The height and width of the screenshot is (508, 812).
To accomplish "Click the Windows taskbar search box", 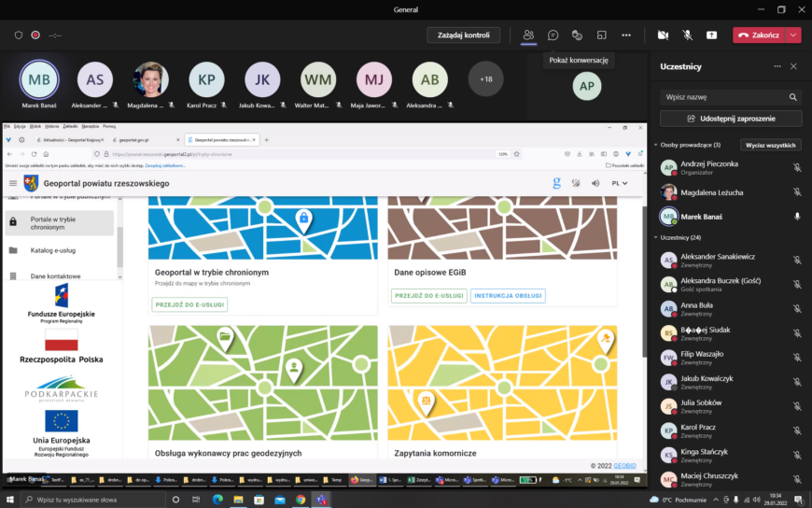I will click(x=93, y=500).
